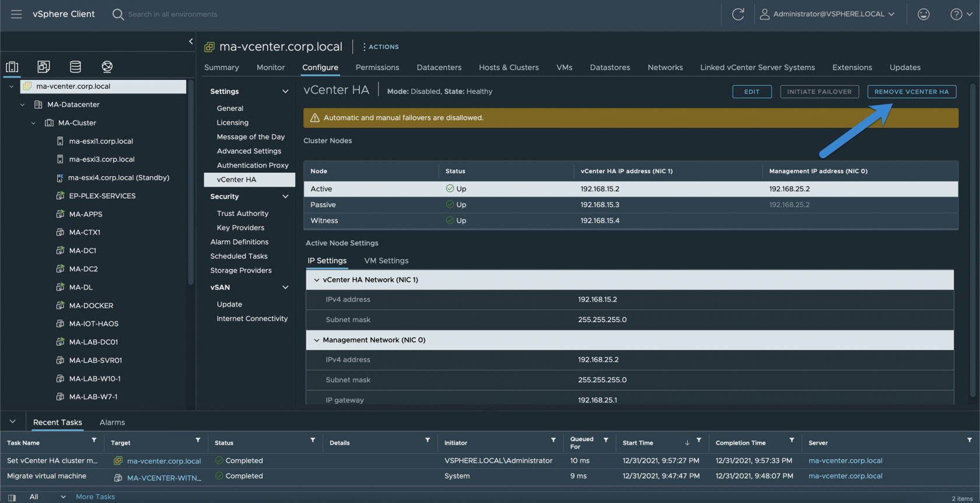Filter the Completion Time column
Image resolution: width=980 pixels, height=503 pixels.
click(x=792, y=440)
